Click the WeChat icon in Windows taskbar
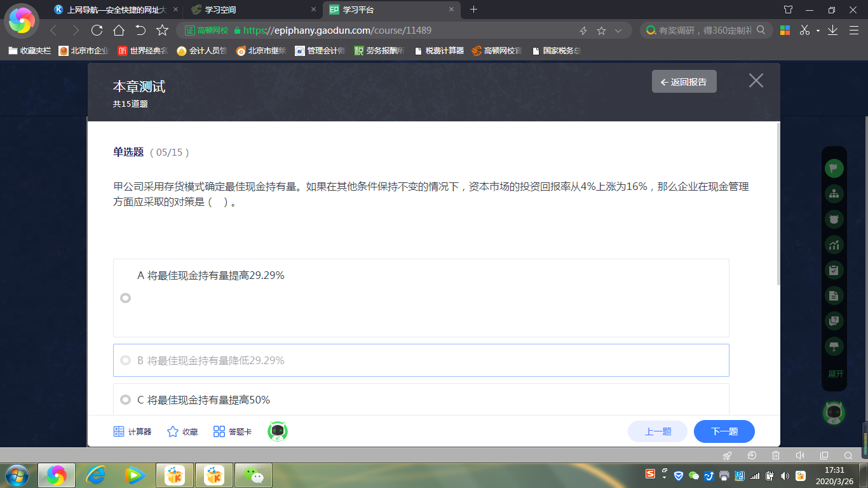 (254, 475)
